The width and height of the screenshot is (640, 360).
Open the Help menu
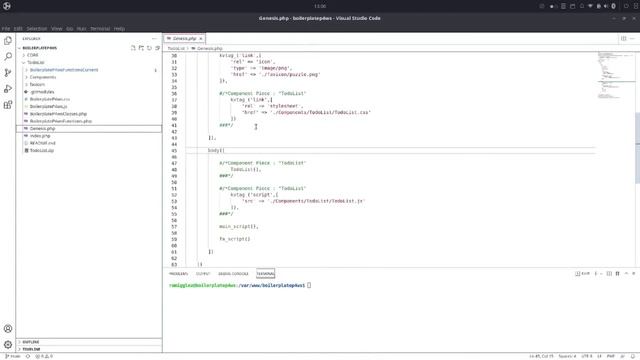(119, 29)
